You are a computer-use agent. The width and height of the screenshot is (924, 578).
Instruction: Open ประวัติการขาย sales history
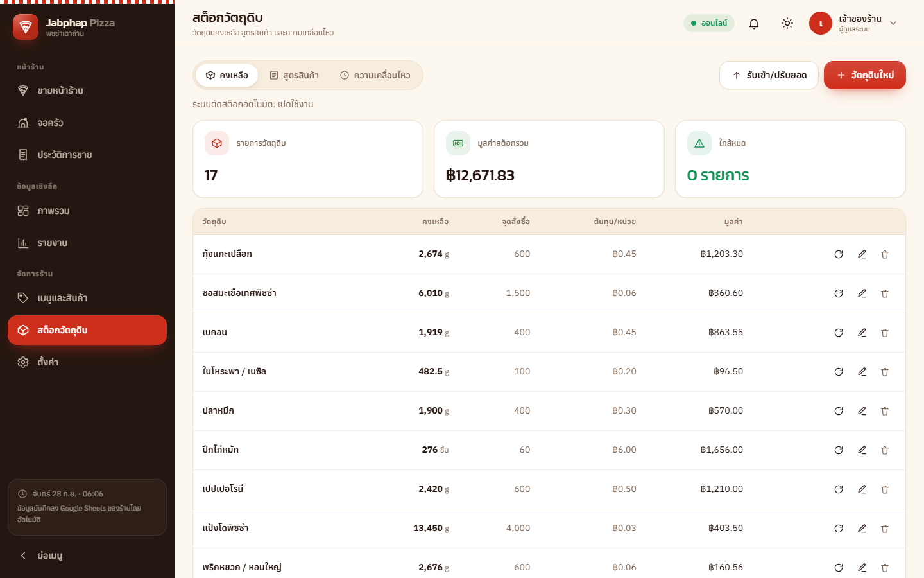point(87,155)
